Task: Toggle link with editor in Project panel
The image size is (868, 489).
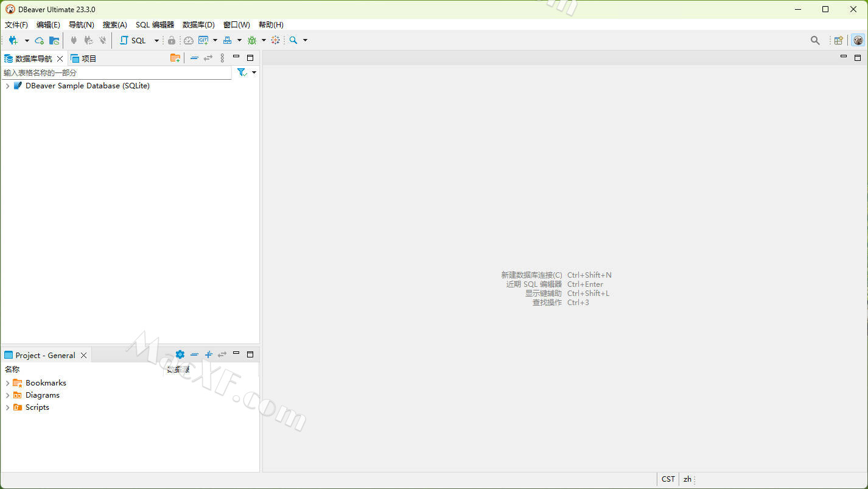Action: (222, 354)
